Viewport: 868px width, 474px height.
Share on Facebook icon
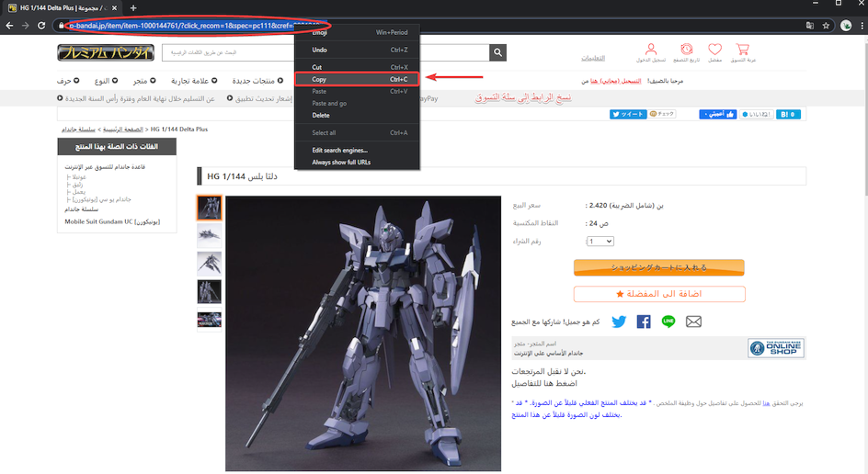pyautogui.click(x=644, y=322)
